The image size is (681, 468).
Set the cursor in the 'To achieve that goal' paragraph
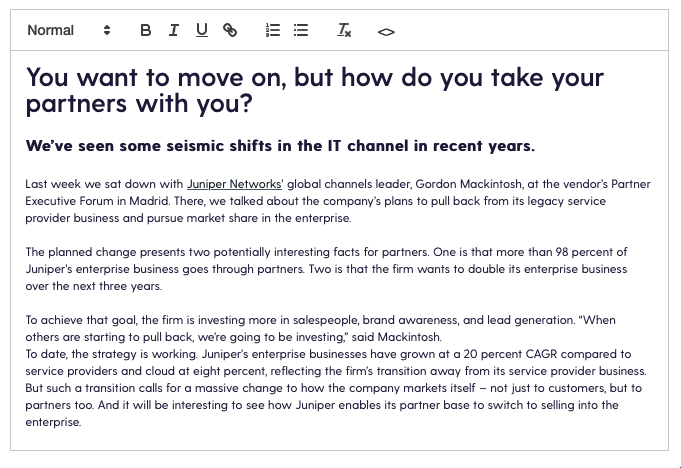[321, 328]
